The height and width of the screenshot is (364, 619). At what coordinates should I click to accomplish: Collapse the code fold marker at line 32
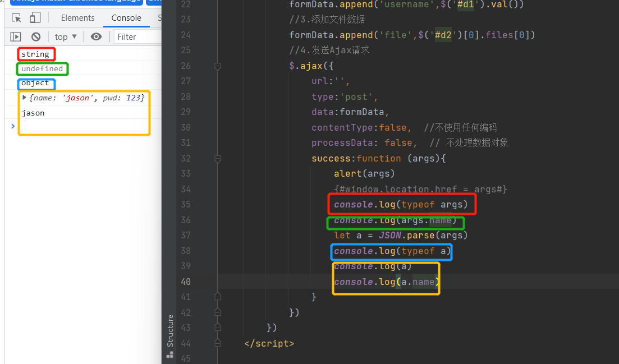tap(218, 159)
